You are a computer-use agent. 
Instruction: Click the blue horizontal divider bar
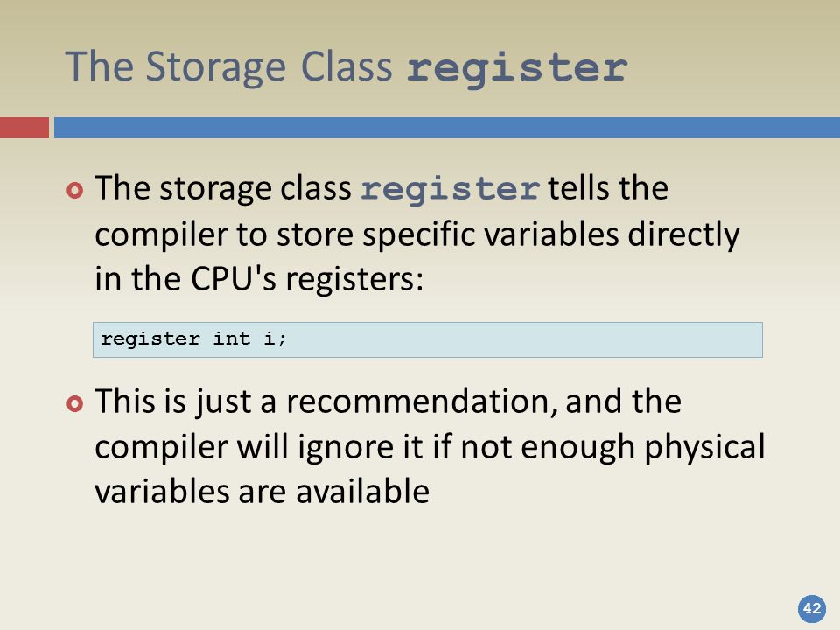[447, 128]
